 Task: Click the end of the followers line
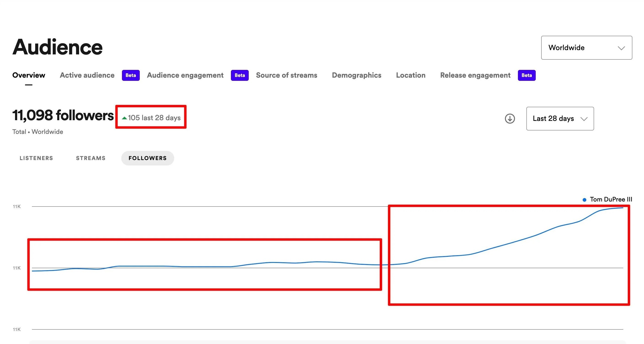(623, 208)
